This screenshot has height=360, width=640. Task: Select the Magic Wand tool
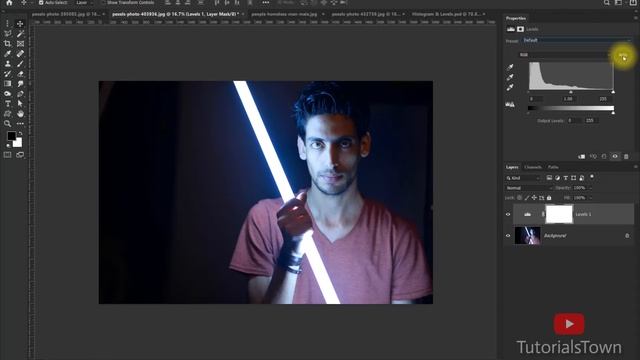coord(20,33)
